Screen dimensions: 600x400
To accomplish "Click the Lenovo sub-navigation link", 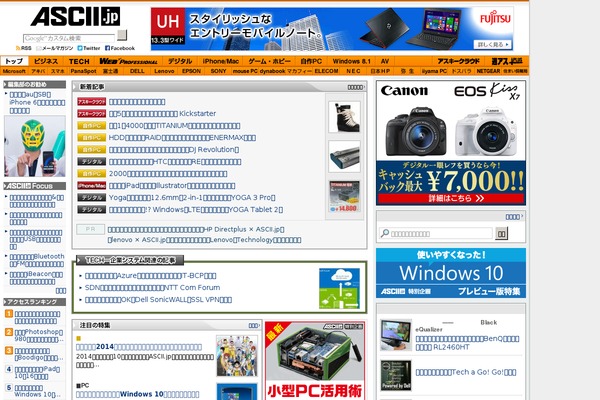I will click(164, 71).
